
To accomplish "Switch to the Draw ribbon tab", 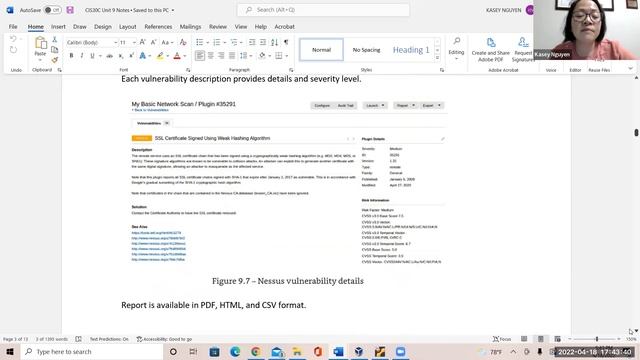I will click(80, 27).
